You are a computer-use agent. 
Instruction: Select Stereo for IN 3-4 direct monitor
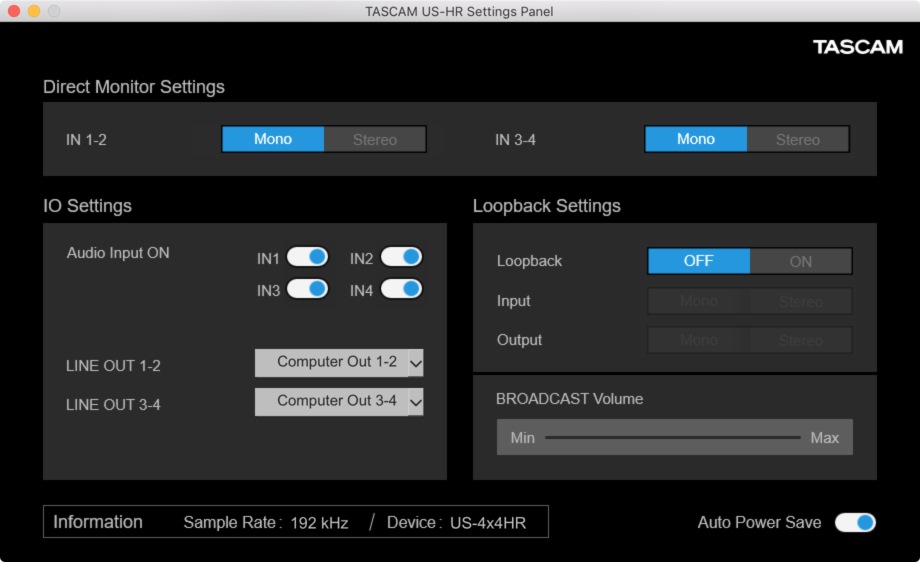click(797, 139)
